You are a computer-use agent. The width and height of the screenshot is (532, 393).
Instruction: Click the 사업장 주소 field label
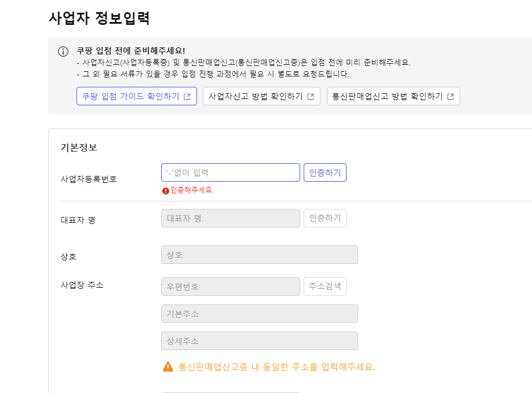[x=82, y=285]
